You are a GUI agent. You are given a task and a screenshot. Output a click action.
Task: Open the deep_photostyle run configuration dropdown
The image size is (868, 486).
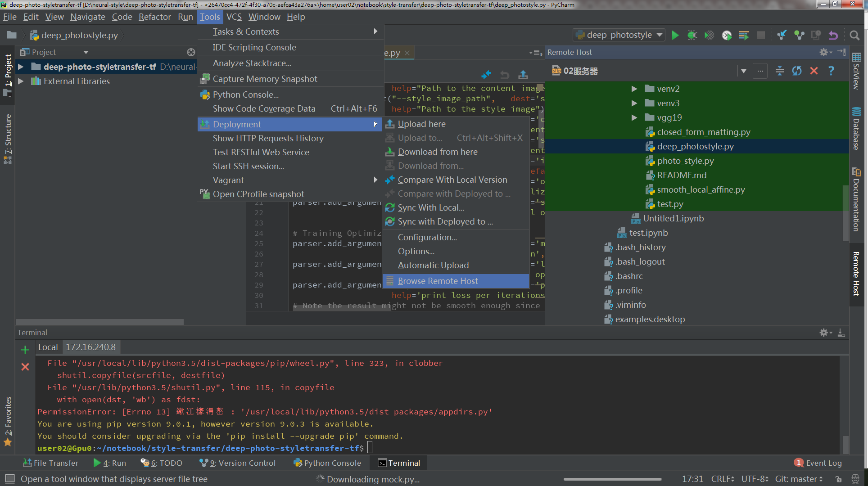pyautogui.click(x=660, y=35)
